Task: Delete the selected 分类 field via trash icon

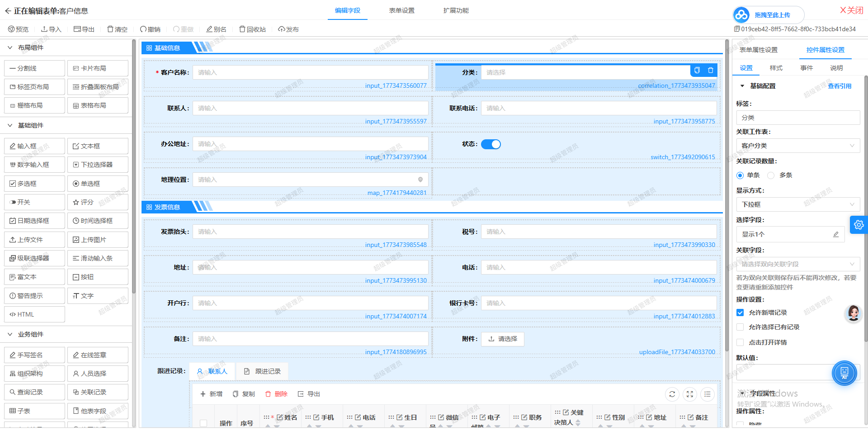Action: point(711,70)
